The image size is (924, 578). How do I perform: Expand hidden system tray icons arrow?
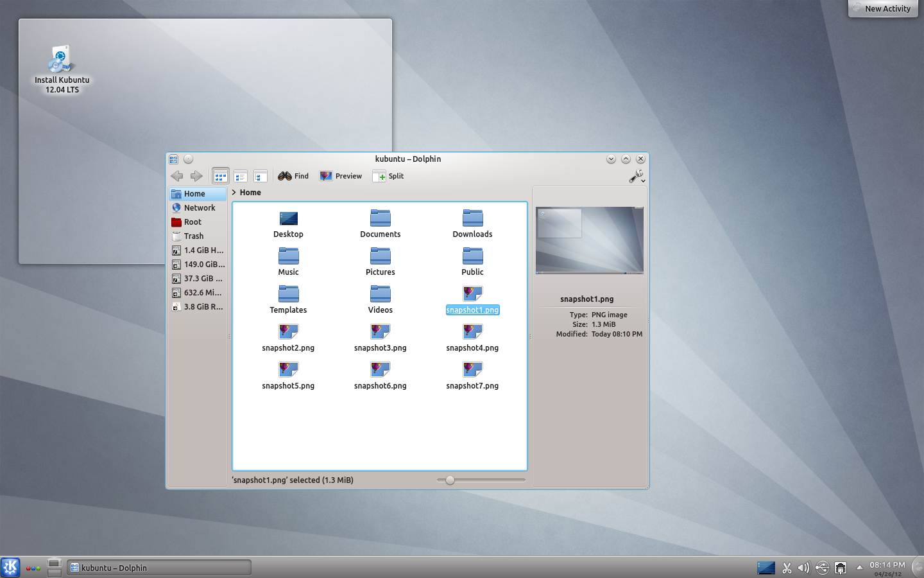click(x=859, y=567)
